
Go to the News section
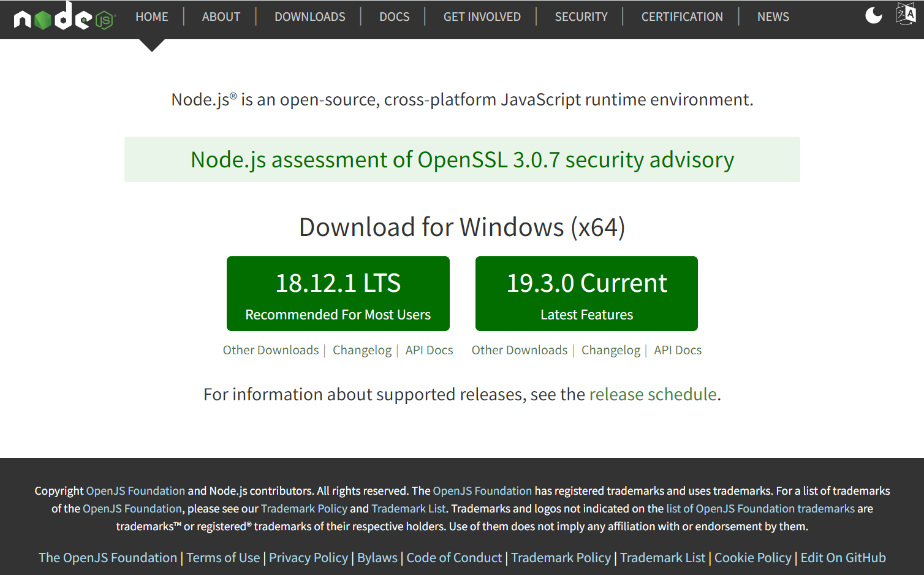coord(773,17)
